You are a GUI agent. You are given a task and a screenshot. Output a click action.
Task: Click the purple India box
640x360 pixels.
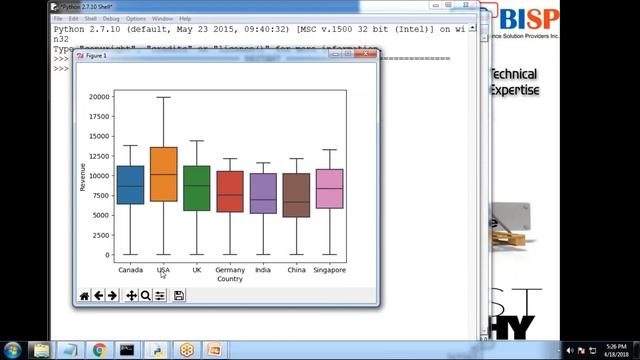(x=263, y=193)
